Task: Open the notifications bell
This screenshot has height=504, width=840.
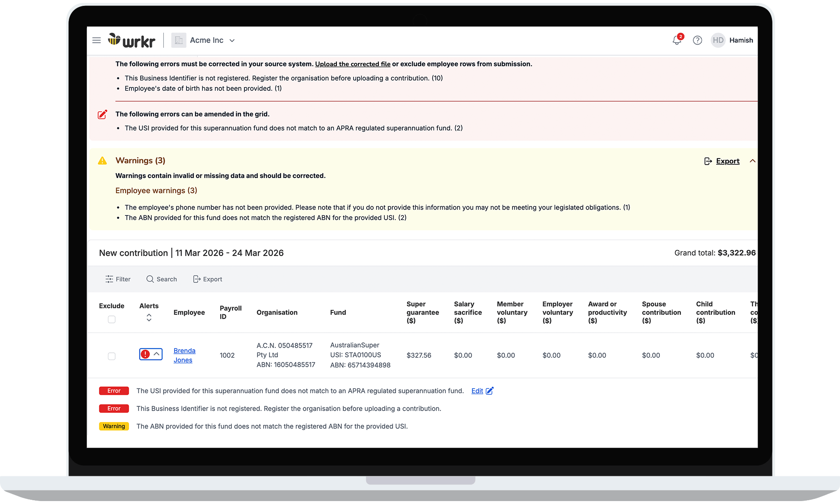Action: pyautogui.click(x=677, y=40)
